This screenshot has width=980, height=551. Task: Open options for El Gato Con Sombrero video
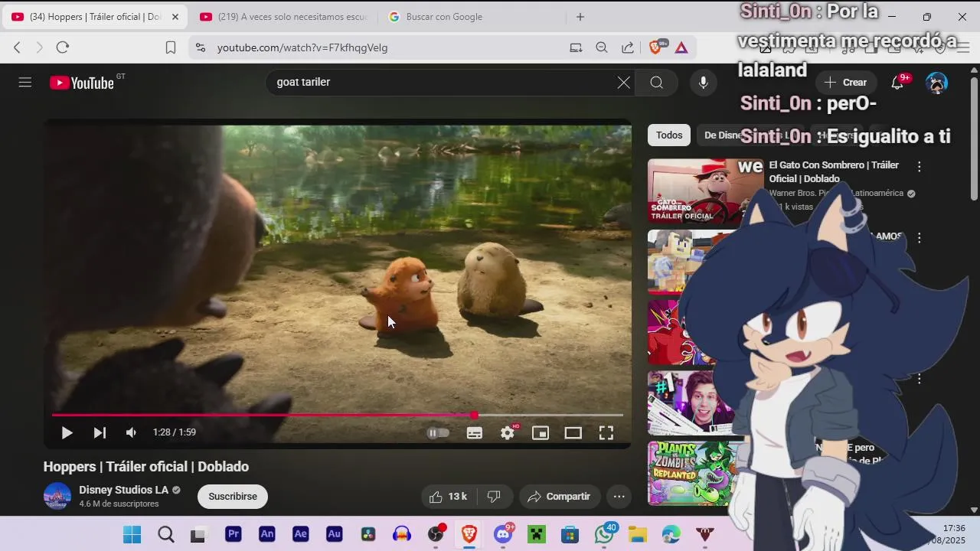coord(920,166)
